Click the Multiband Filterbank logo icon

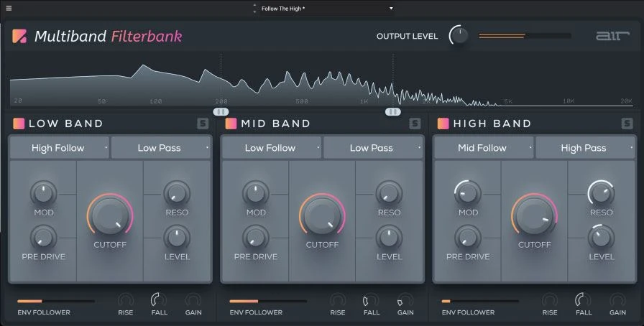pyautogui.click(x=19, y=36)
